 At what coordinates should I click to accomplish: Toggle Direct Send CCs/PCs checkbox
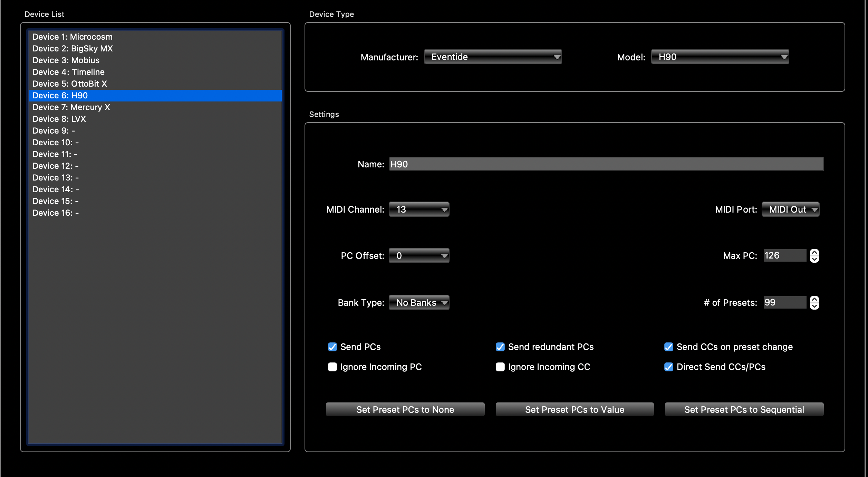pos(668,367)
